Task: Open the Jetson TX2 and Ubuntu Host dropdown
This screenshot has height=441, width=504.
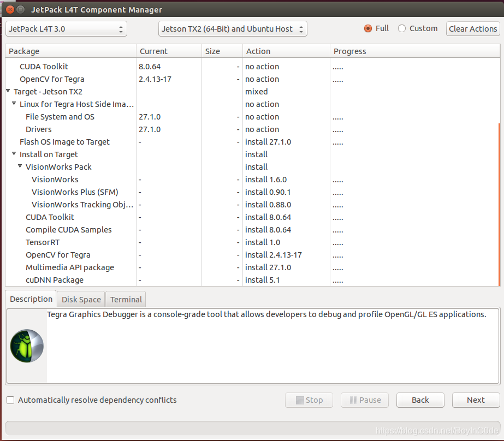Action: pyautogui.click(x=233, y=29)
